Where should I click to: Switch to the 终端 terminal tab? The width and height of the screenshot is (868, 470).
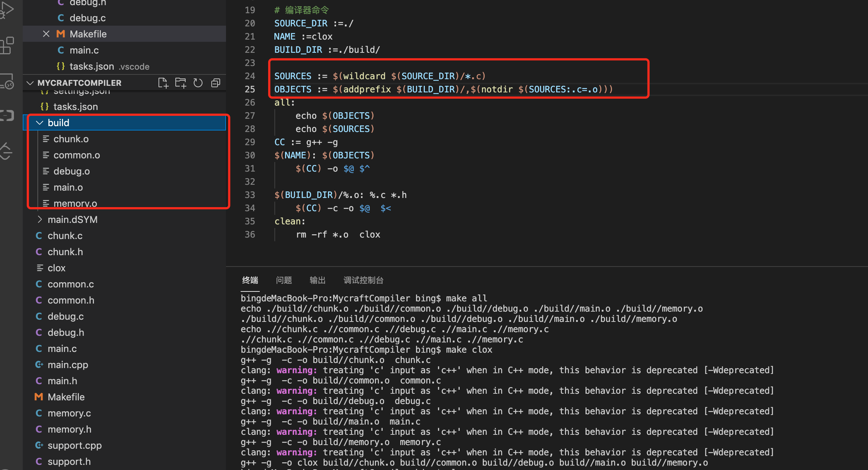250,280
